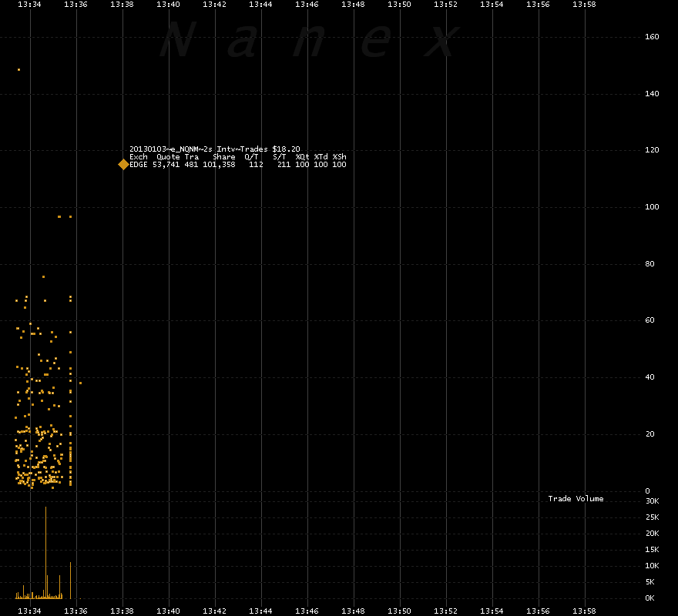Click the isolated trade dot near price 150
The width and height of the screenshot is (678, 616).
[x=18, y=69]
